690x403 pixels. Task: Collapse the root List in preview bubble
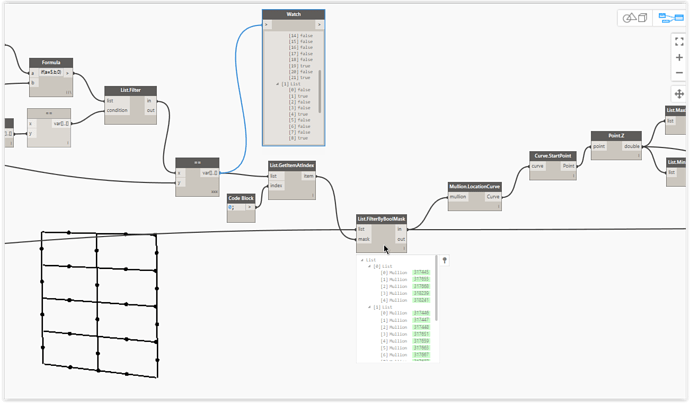click(x=362, y=260)
